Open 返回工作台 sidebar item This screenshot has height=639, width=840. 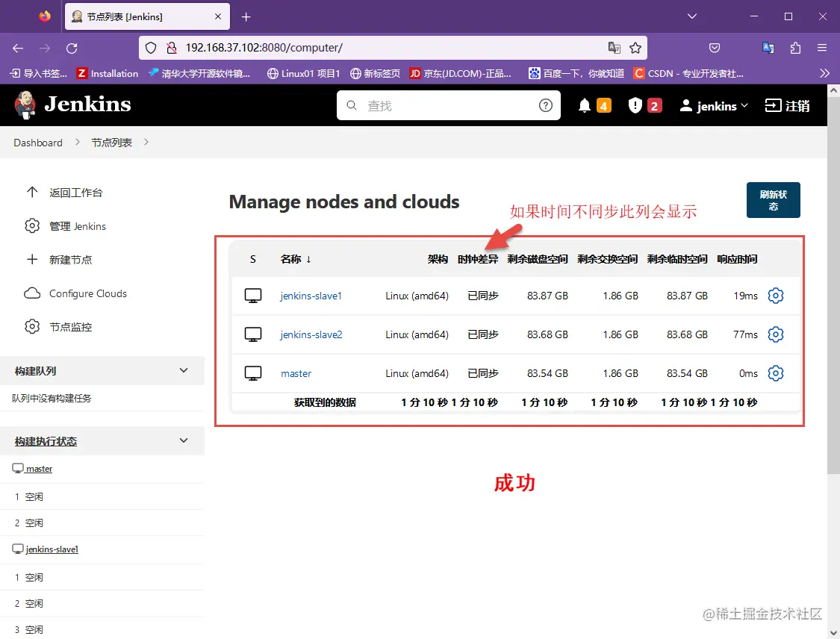click(x=64, y=193)
